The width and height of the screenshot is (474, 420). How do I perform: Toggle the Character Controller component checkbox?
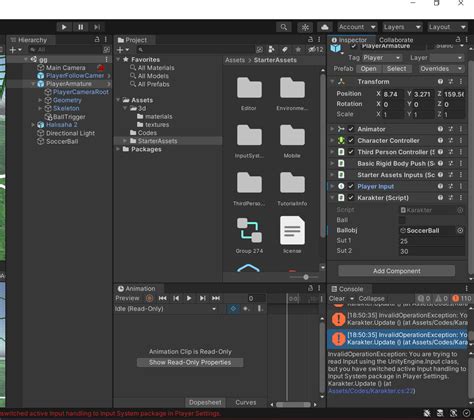[351, 141]
